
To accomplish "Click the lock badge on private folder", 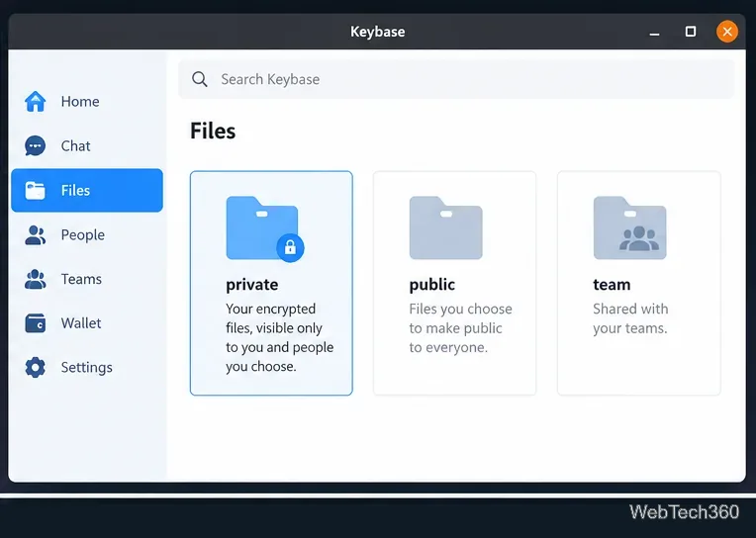I will pyautogui.click(x=290, y=248).
